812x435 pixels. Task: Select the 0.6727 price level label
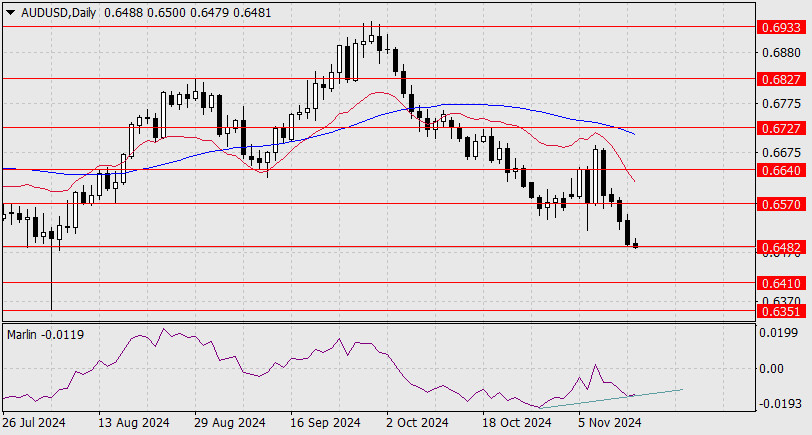(781, 128)
